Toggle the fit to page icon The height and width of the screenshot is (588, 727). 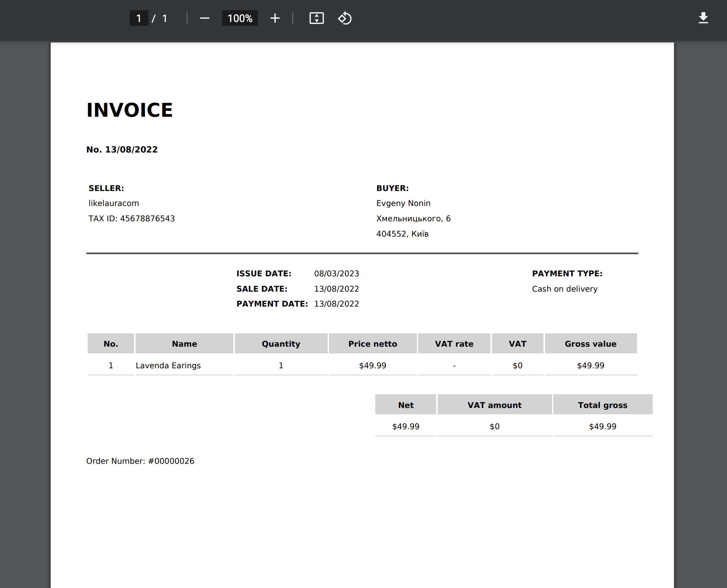(316, 18)
